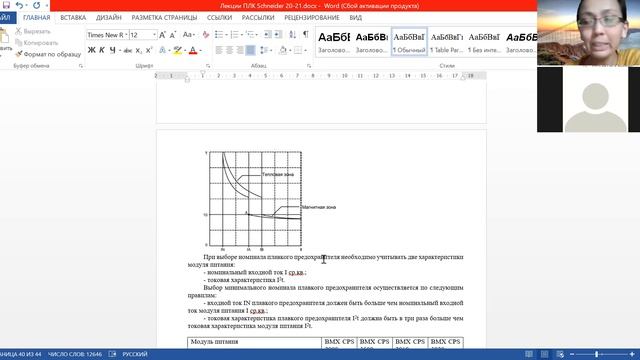Align text right
Viewport: 640px width, 360px height.
[x=240, y=50]
